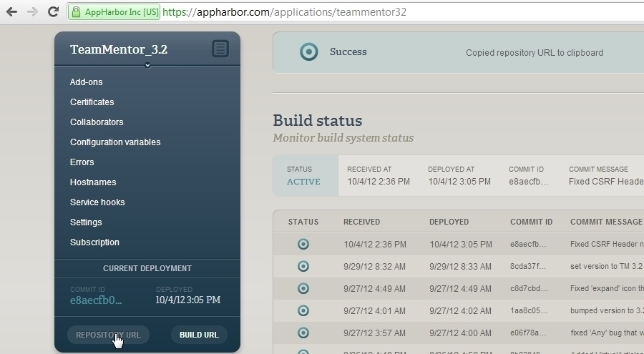Click status icon for 9/27/12 4:01 AM build
Screen dimensions: 644x354
[x=303, y=310]
